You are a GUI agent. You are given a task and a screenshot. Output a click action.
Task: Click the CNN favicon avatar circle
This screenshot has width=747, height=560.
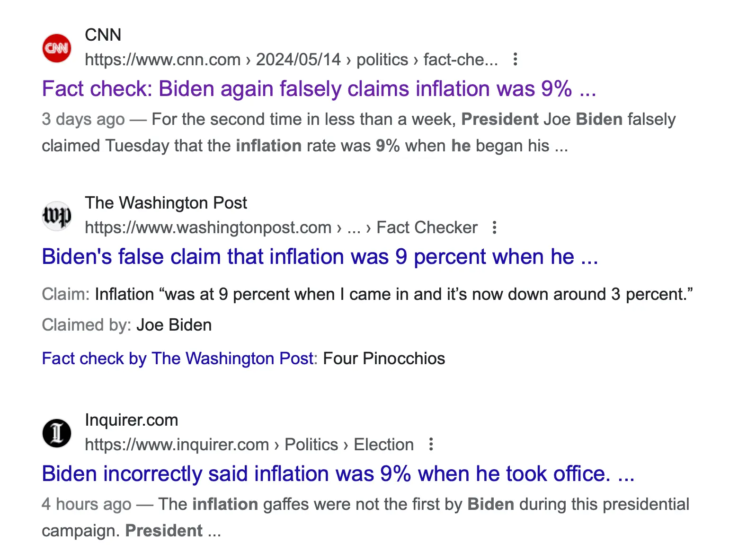click(x=56, y=47)
